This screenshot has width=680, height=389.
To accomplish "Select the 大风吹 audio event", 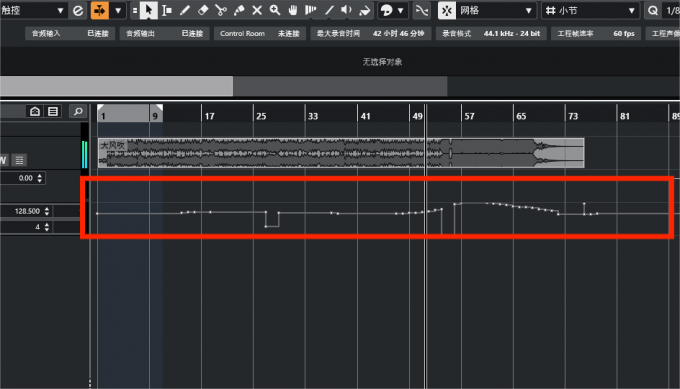I will (341, 153).
